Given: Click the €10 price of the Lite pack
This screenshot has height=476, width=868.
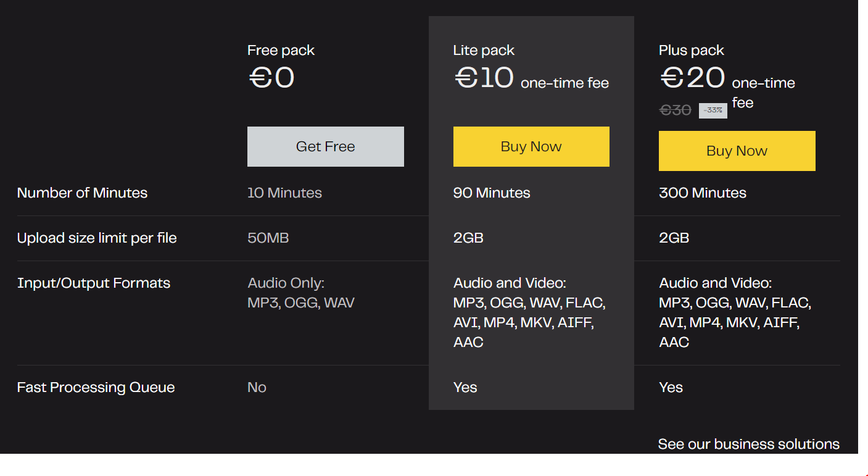Looking at the screenshot, I should coord(484,78).
